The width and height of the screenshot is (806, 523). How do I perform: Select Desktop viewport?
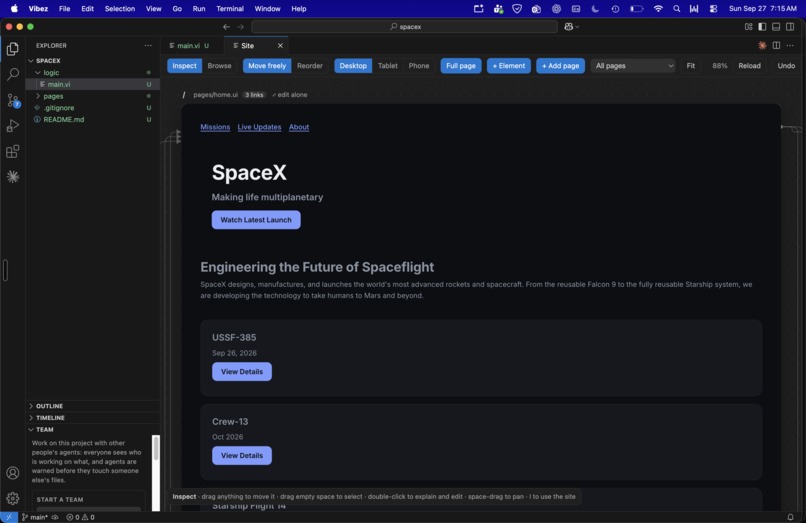tap(353, 66)
